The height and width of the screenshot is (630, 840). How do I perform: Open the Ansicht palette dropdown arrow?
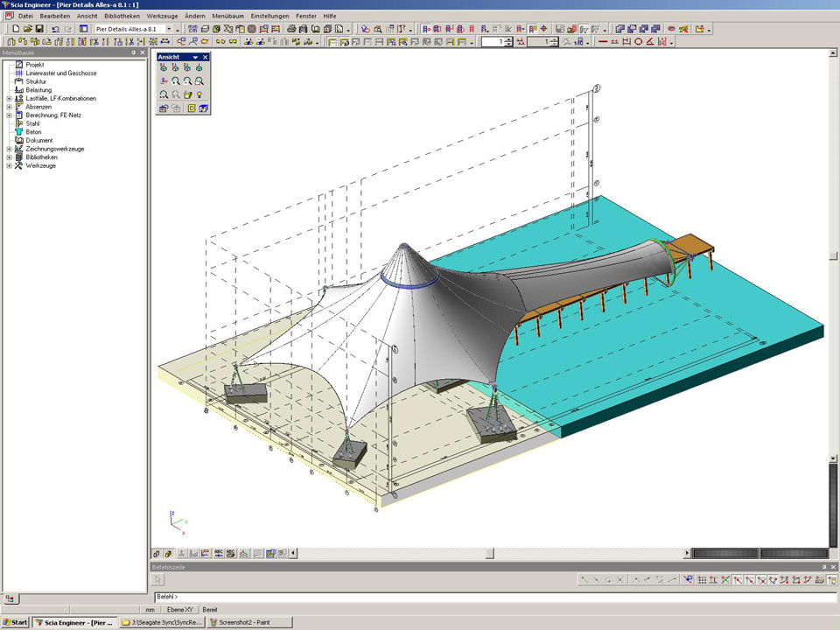click(195, 57)
